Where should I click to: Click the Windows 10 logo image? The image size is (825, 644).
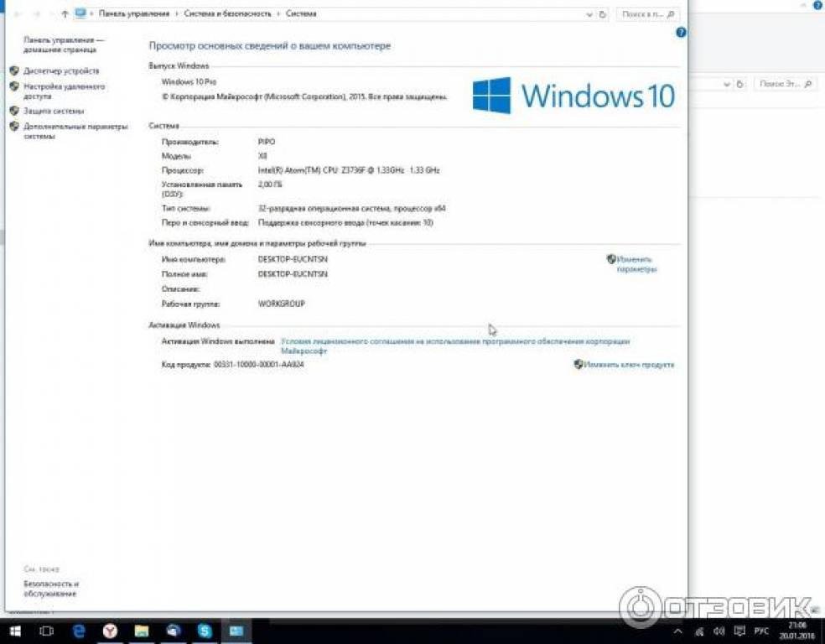(x=573, y=96)
